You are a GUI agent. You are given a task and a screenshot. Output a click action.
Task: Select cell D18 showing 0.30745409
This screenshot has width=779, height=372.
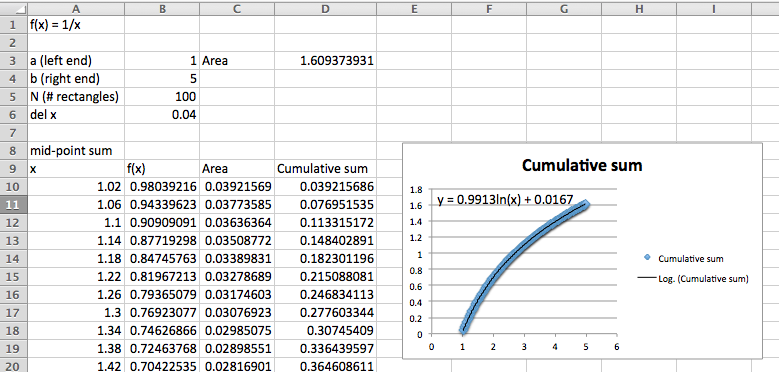tap(325, 330)
